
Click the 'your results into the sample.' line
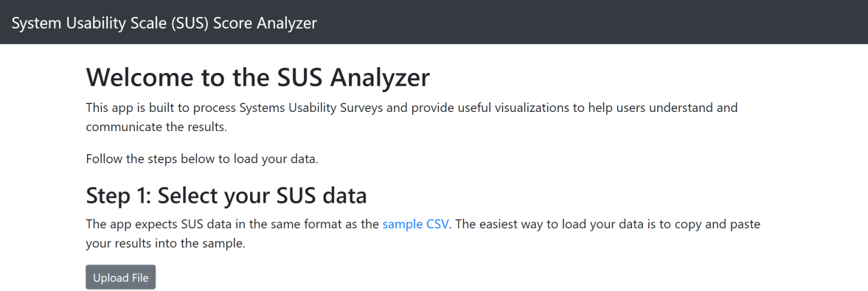point(165,243)
